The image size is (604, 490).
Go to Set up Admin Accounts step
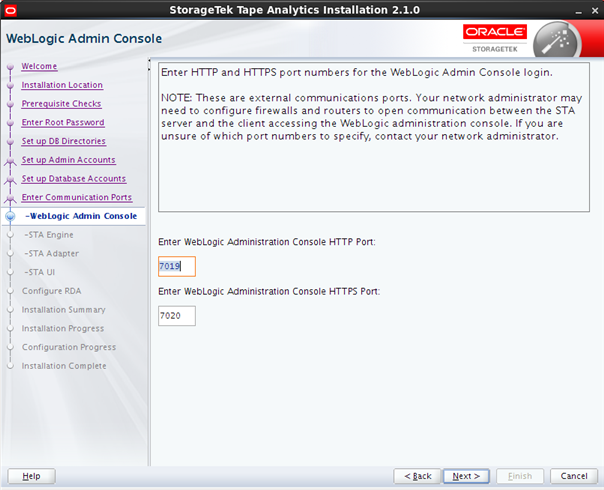click(69, 160)
